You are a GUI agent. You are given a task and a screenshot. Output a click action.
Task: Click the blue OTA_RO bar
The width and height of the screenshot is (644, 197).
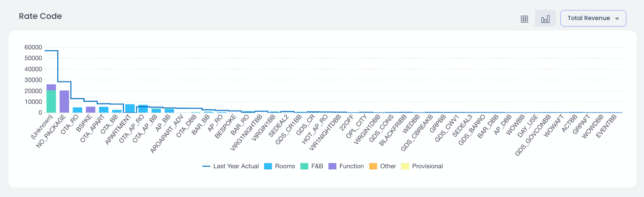77,110
